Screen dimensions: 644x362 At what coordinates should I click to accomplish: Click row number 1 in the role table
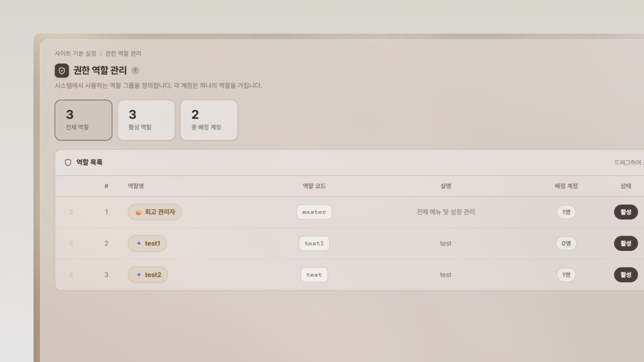106,212
